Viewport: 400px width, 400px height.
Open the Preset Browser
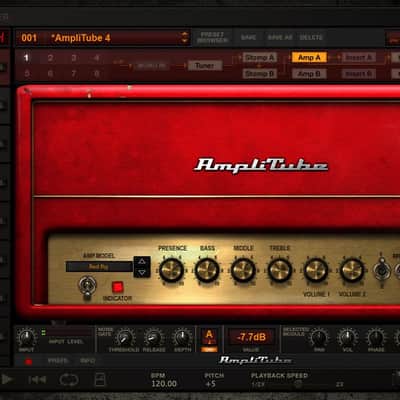pos(212,37)
